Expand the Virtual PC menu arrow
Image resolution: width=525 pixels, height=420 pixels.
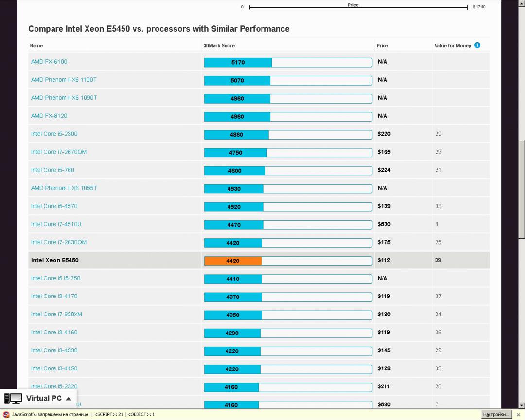tap(69, 399)
